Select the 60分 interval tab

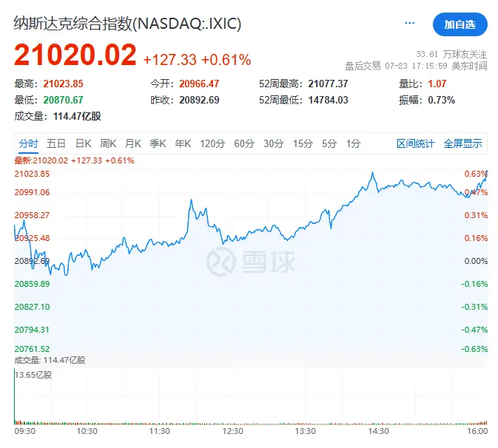[244, 143]
